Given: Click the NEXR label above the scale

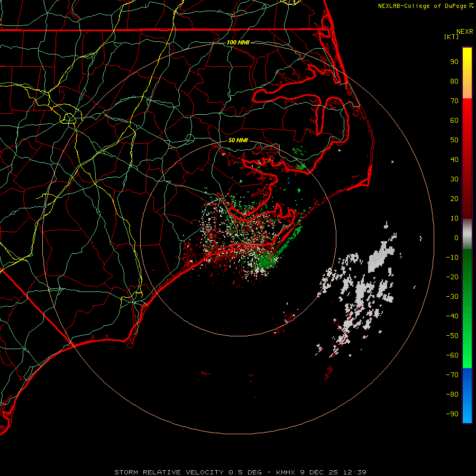Looking at the screenshot, I should pyautogui.click(x=465, y=32).
